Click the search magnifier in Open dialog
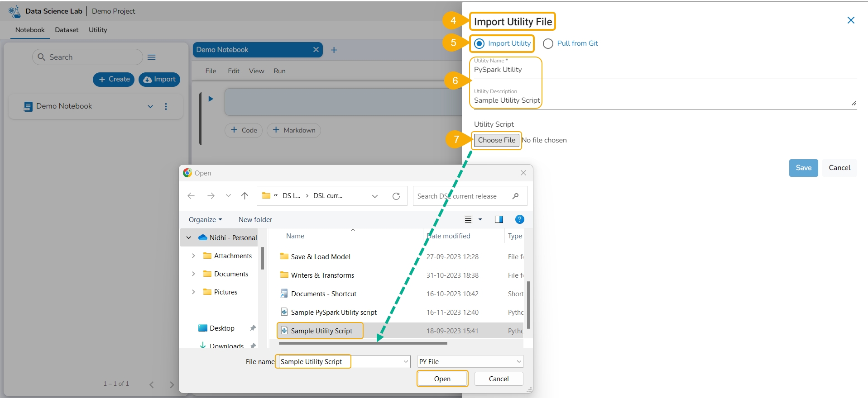868x398 pixels. [x=515, y=196]
